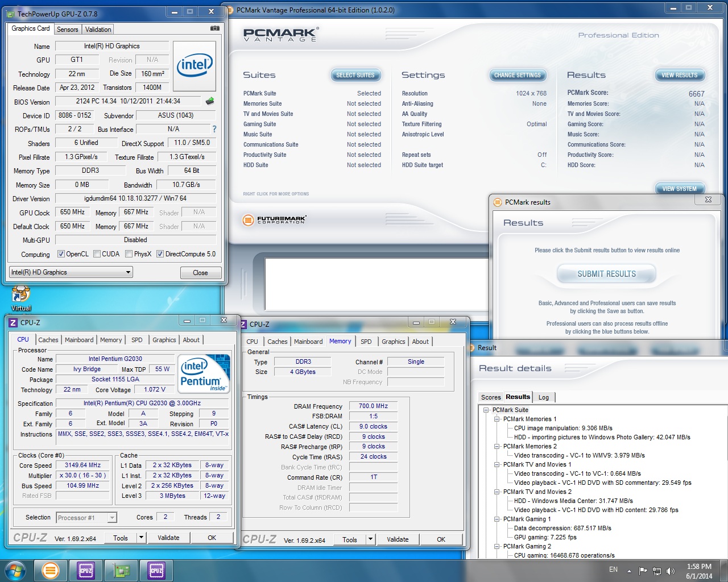Open the Intel(R) HD Graphics adapter dropdown
Image resolution: width=728 pixels, height=582 pixels.
pyautogui.click(x=71, y=272)
